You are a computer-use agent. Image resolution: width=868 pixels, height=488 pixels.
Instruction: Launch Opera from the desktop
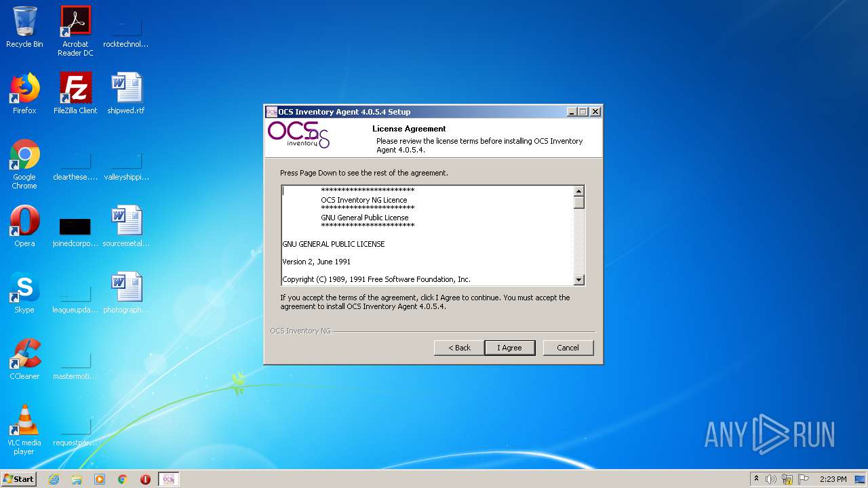[x=24, y=226]
